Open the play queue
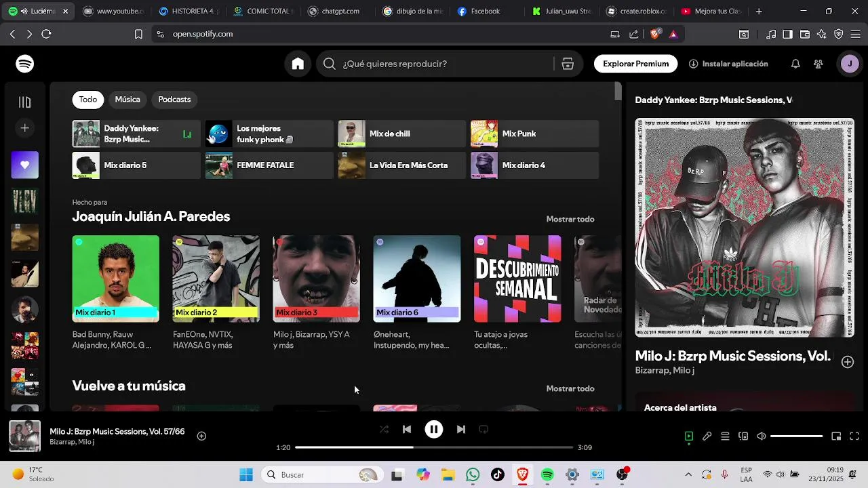This screenshot has height=488, width=868. pos(725,436)
